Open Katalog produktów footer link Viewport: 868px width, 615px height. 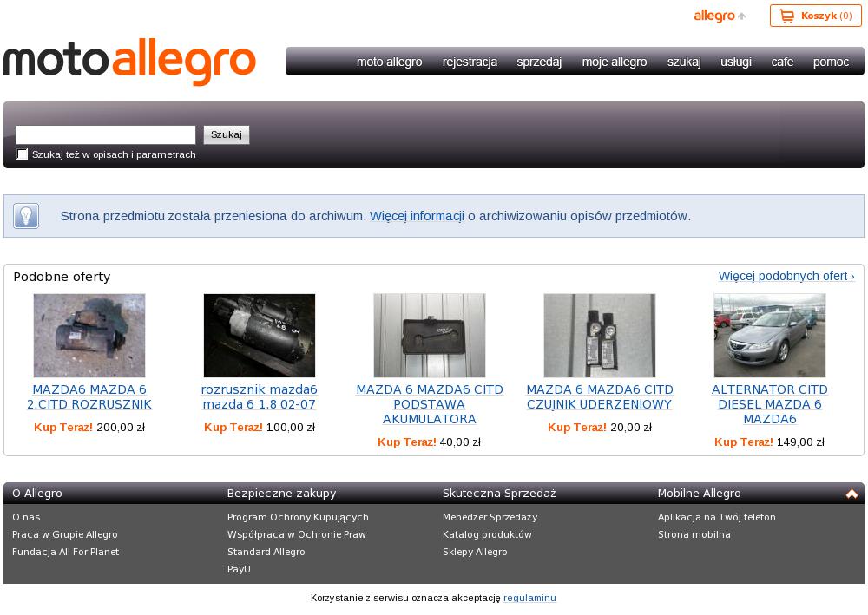pyautogui.click(x=487, y=534)
